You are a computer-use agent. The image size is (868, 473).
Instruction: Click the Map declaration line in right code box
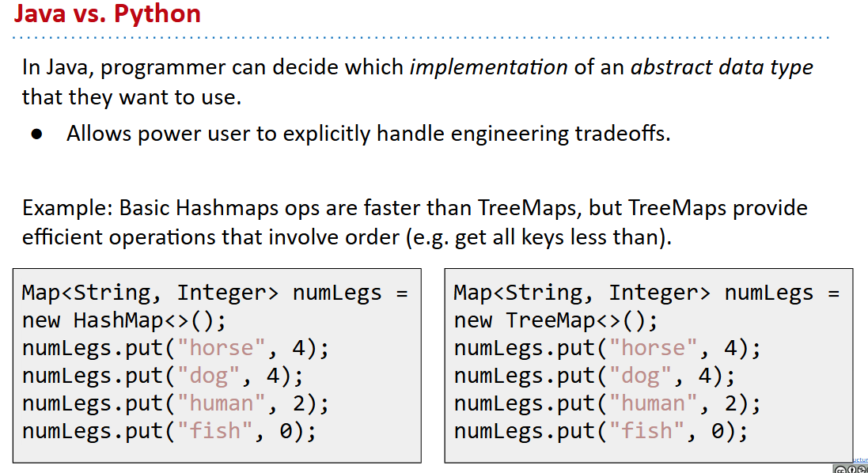[646, 293]
